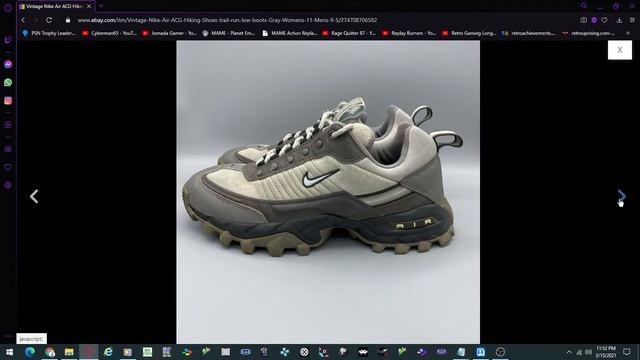Open the Windows notification center
The width and height of the screenshot is (640, 360).
pyautogui.click(x=627, y=352)
